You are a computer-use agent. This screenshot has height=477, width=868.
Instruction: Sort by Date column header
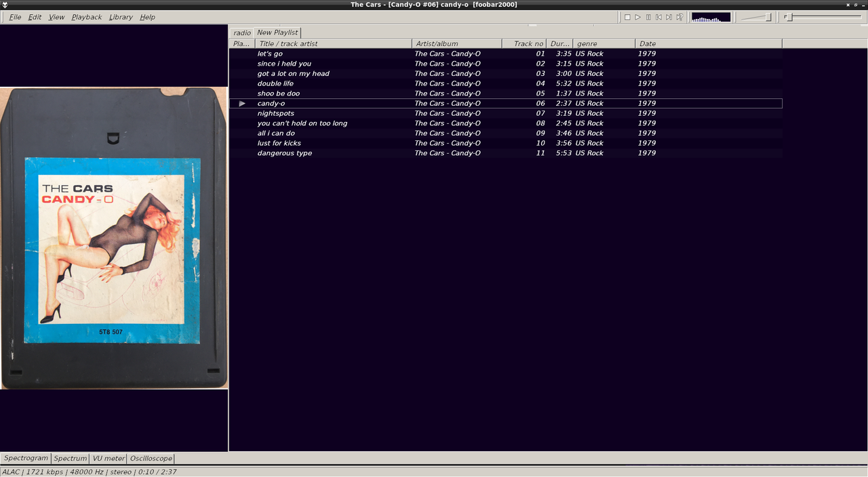[x=708, y=43]
